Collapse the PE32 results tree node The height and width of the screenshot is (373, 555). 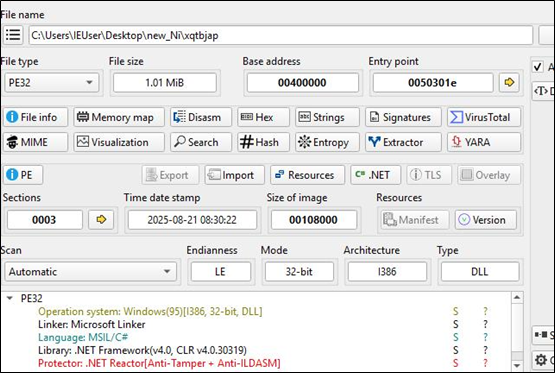(x=10, y=298)
